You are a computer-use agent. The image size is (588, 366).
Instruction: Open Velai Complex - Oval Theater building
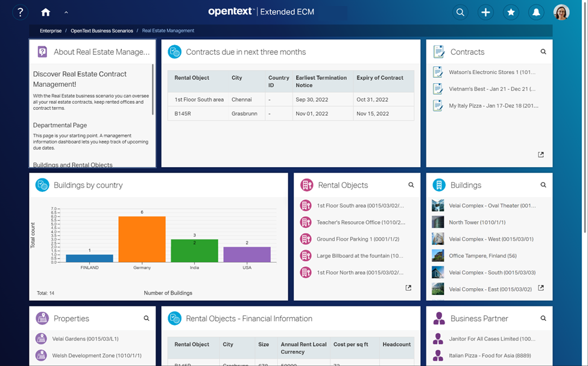(492, 206)
